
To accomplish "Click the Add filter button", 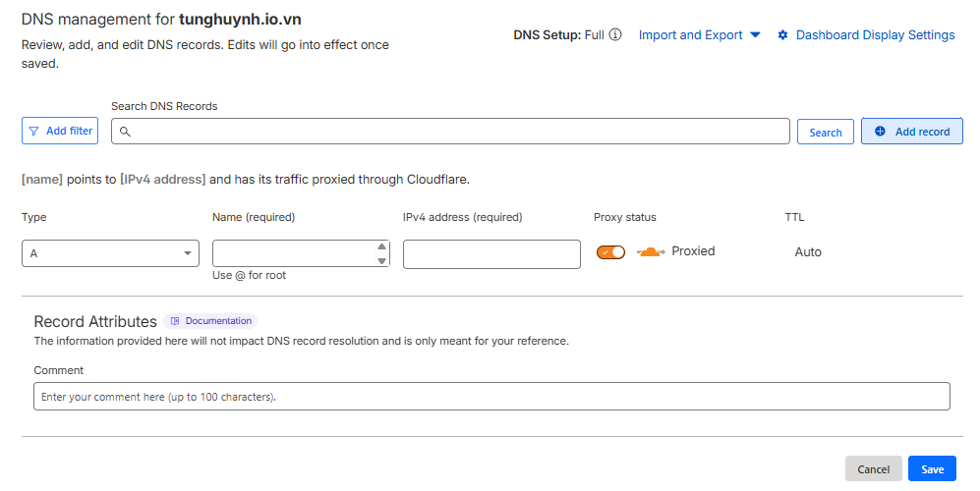I will [60, 131].
